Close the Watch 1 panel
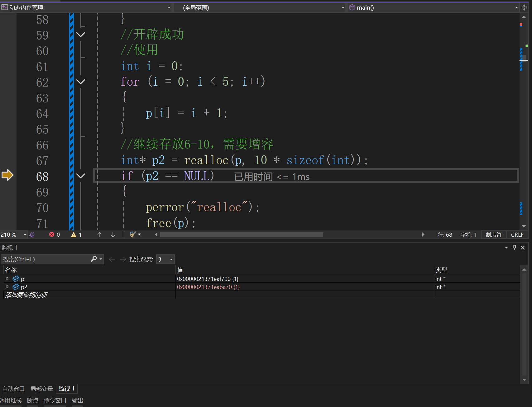 coord(523,248)
